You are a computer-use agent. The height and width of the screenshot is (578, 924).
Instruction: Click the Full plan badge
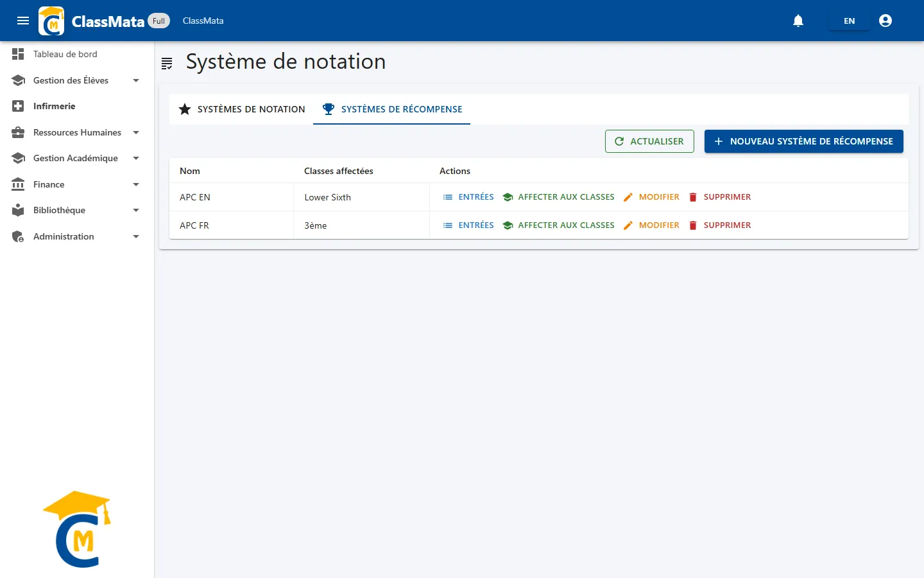[x=158, y=21]
